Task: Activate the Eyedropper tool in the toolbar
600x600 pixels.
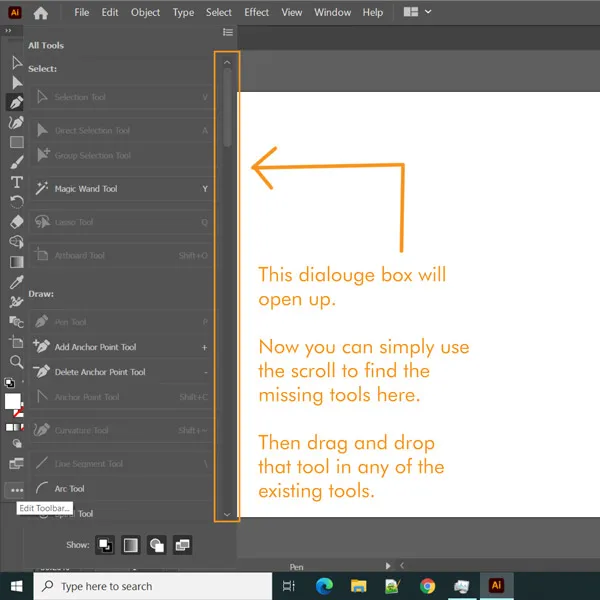Action: pos(16,282)
